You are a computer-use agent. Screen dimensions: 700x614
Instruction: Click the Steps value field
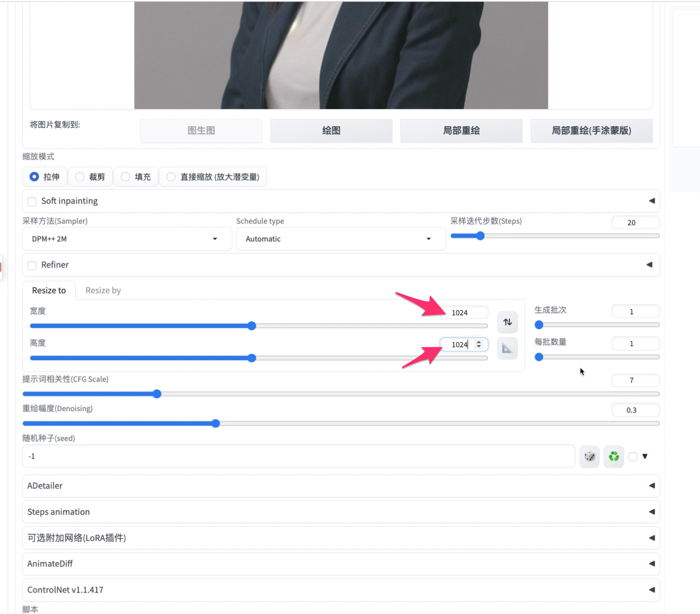(636, 222)
